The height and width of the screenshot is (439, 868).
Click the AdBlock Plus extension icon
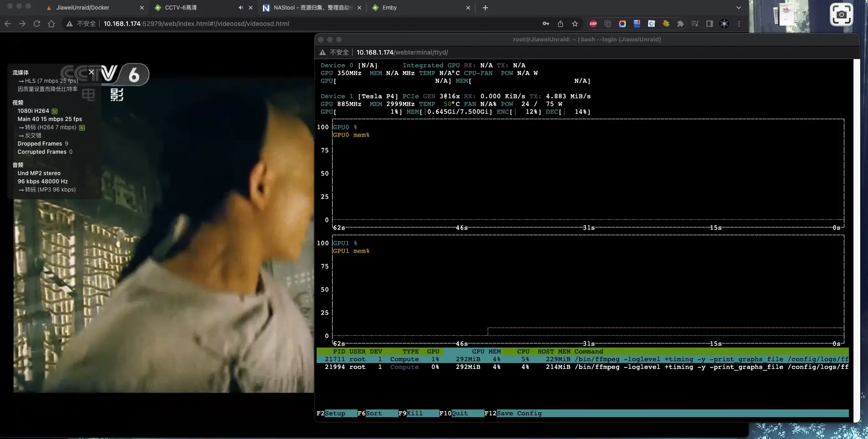coord(593,24)
